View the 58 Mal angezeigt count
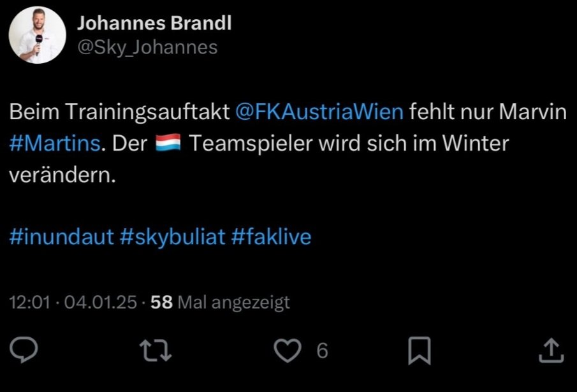Screen dimensions: 577x392 (219, 302)
